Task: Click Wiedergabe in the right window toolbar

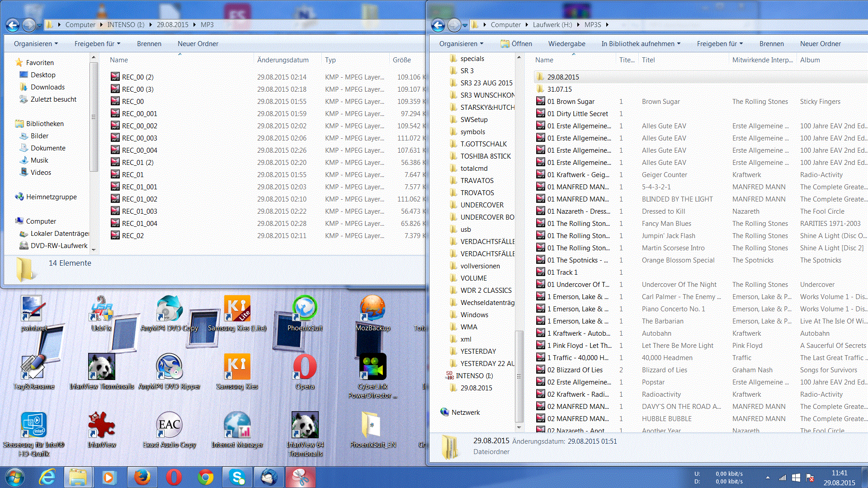Action: 566,44
